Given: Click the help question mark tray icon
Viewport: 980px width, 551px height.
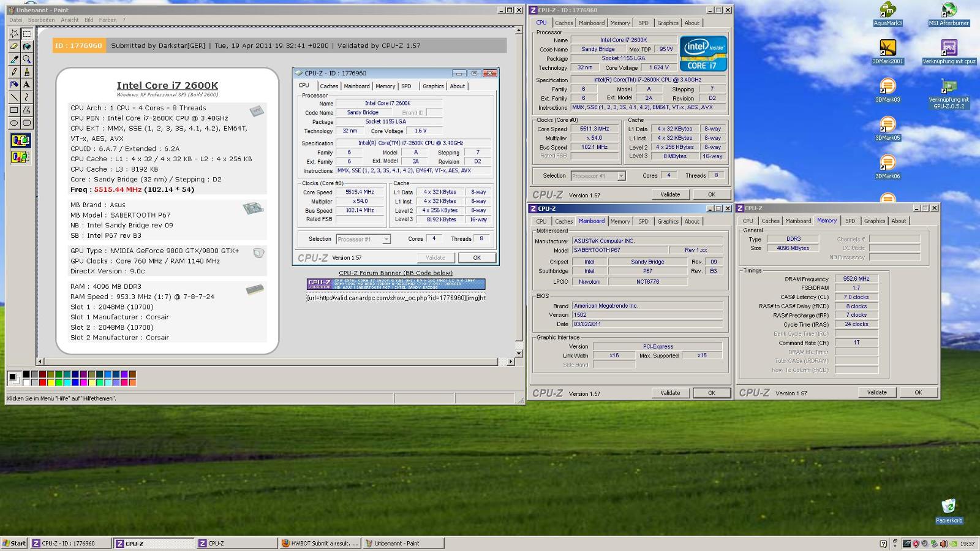Looking at the screenshot, I should tap(883, 544).
